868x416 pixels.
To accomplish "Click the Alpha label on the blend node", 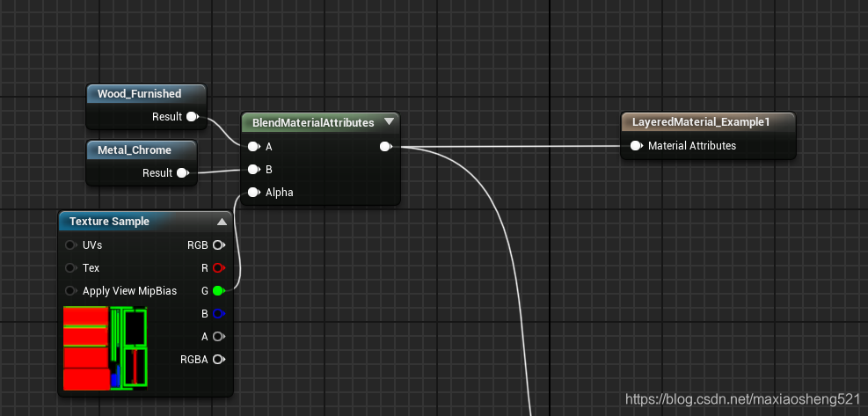I will (280, 193).
